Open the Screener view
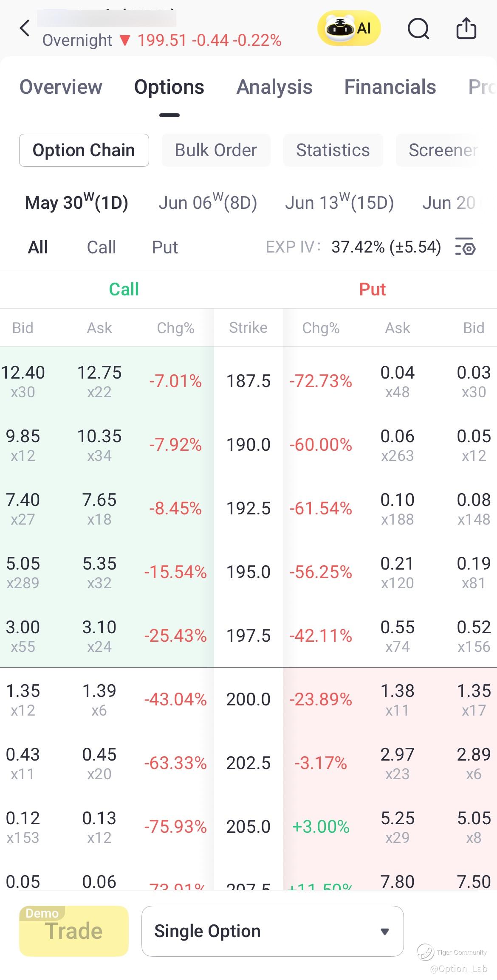 click(443, 150)
